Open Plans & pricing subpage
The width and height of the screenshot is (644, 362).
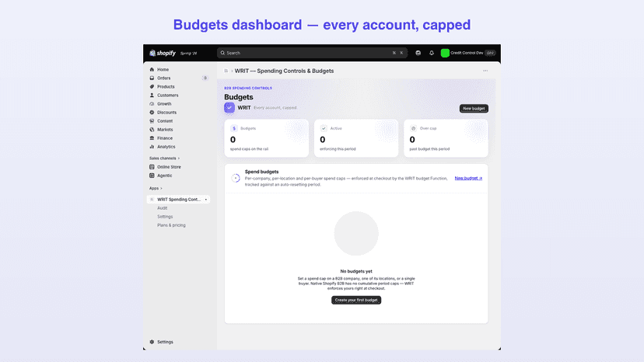coord(171,225)
